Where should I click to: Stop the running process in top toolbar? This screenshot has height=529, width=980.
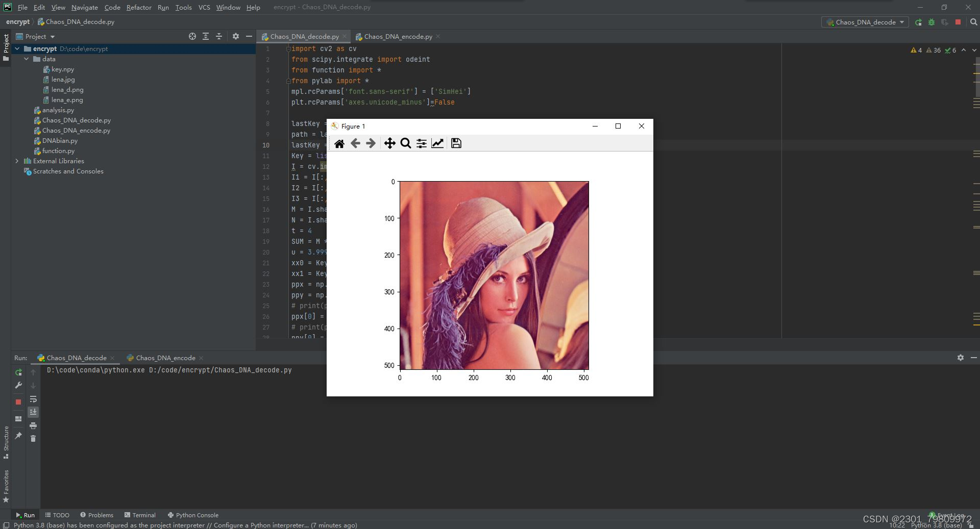(x=958, y=22)
